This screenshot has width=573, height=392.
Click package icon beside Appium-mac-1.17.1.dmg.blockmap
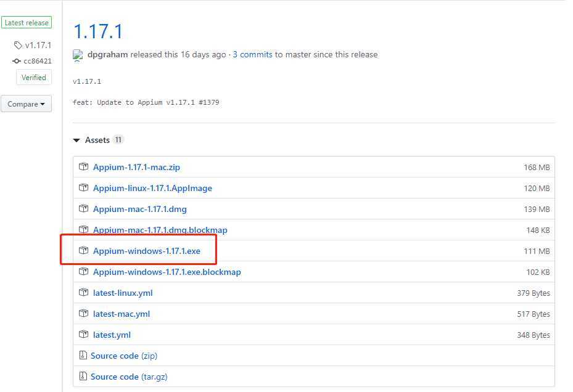click(x=84, y=229)
